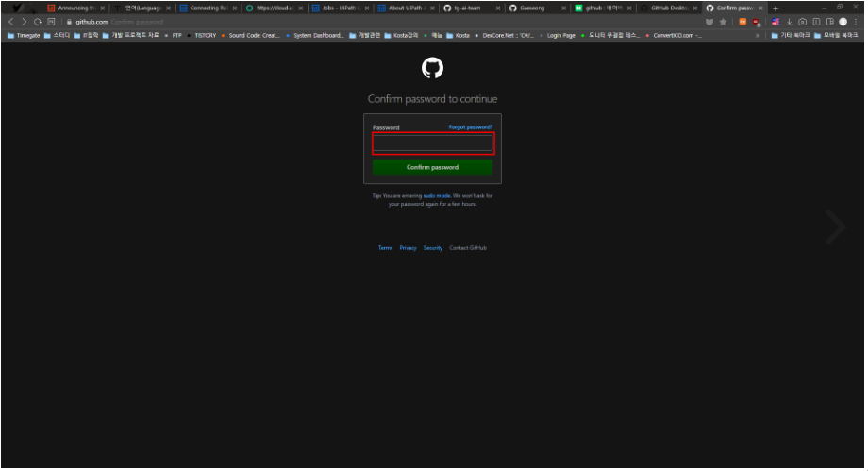Open the orange extension icon in toolbar
Image resolution: width=868 pixels, height=471 pixels.
tap(744, 22)
